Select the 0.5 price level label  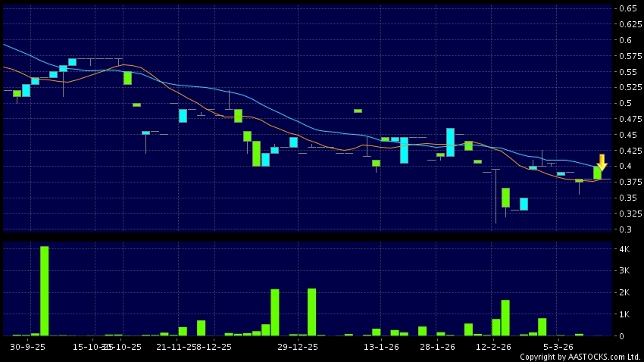[624, 103]
